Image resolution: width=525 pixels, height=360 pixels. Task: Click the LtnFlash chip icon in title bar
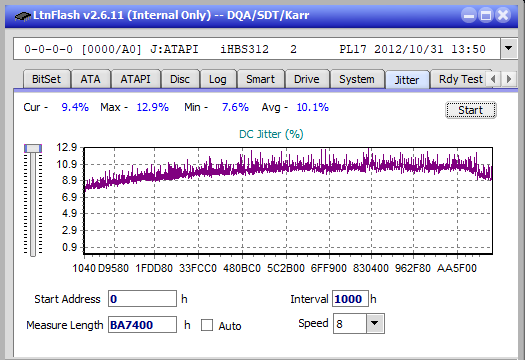tap(22, 16)
